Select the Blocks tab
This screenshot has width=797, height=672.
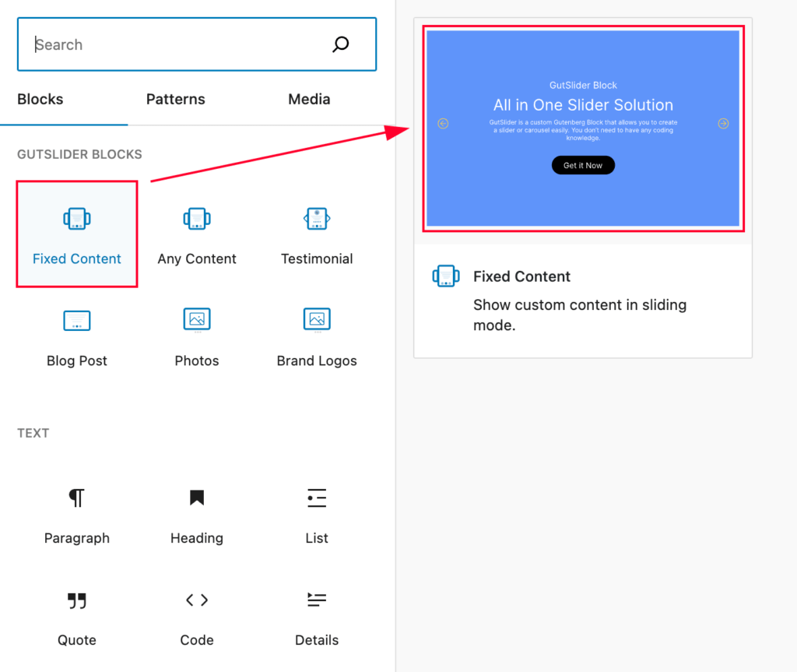40,100
